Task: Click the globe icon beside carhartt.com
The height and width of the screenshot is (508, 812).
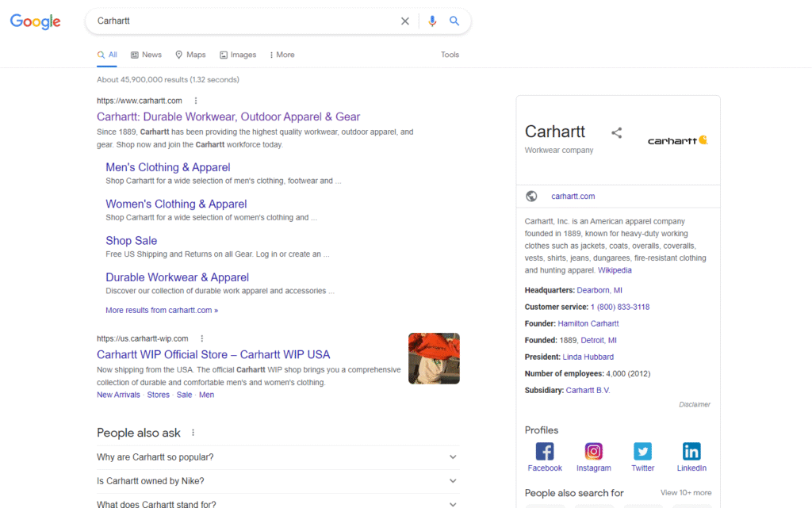Action: click(531, 196)
